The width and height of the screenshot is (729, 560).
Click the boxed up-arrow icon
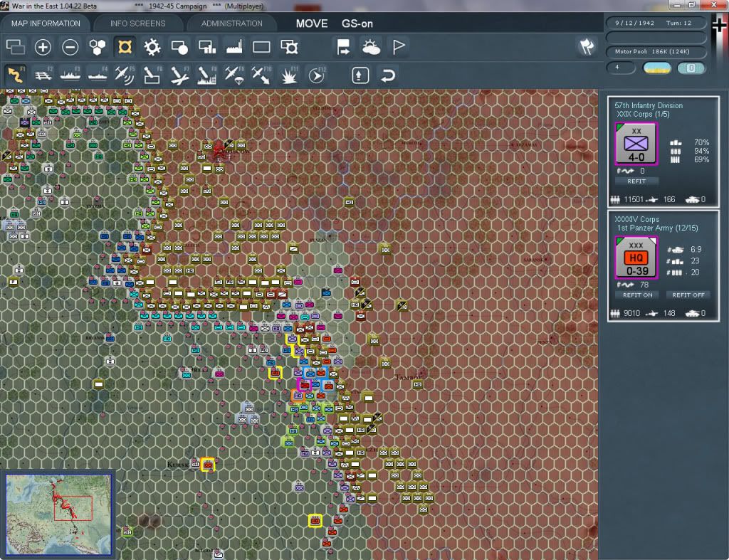(x=360, y=75)
